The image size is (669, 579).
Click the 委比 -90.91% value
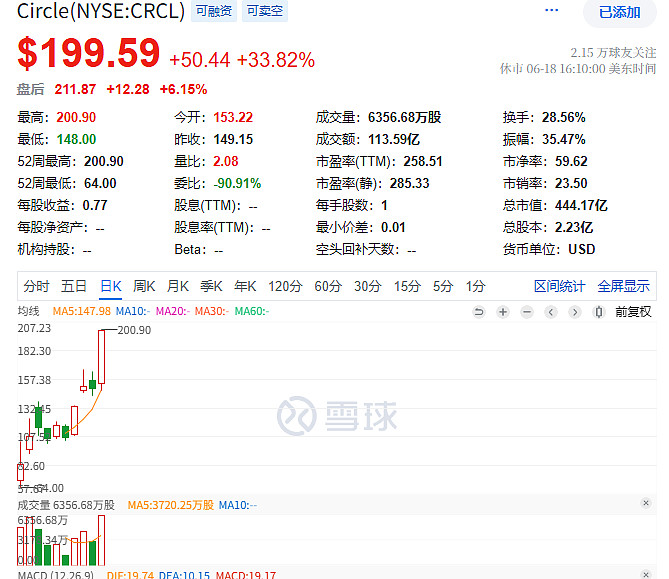click(237, 183)
